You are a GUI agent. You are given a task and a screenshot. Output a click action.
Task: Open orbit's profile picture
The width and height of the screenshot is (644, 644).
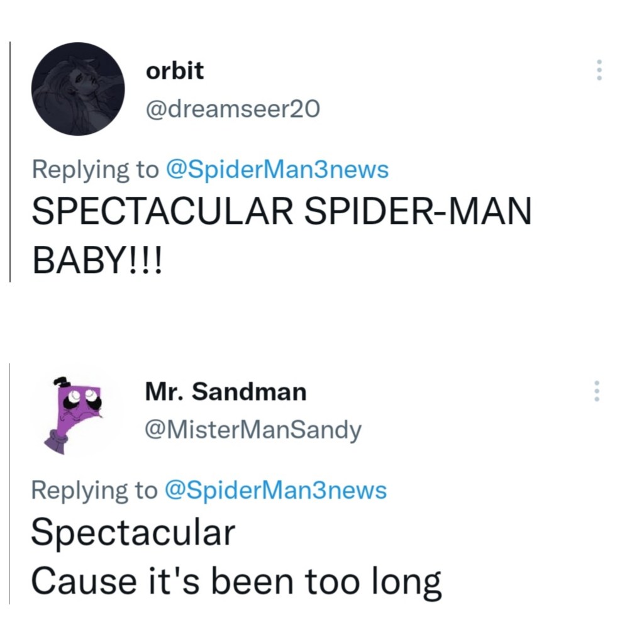78,89
